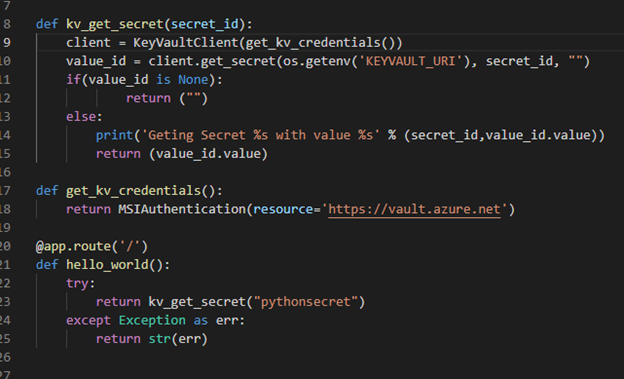Click get_kv_credentials() call inside line 9
The image size is (624, 379).
[320, 43]
